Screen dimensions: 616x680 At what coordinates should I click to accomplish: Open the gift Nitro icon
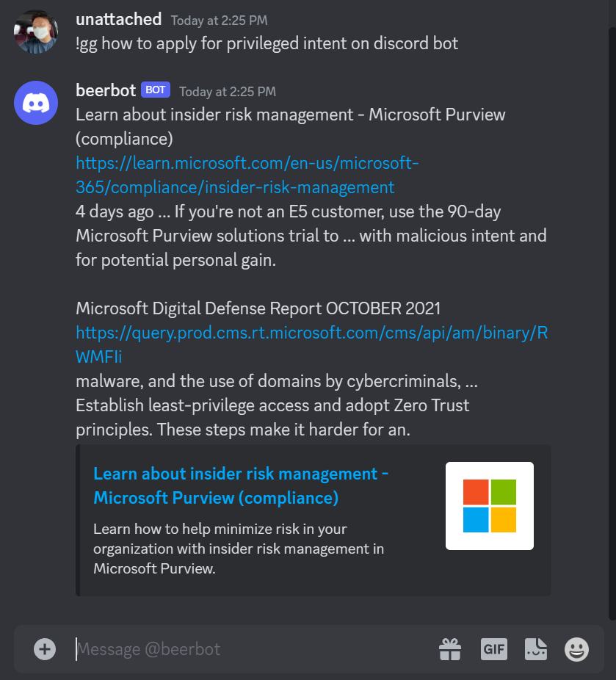[x=450, y=649]
